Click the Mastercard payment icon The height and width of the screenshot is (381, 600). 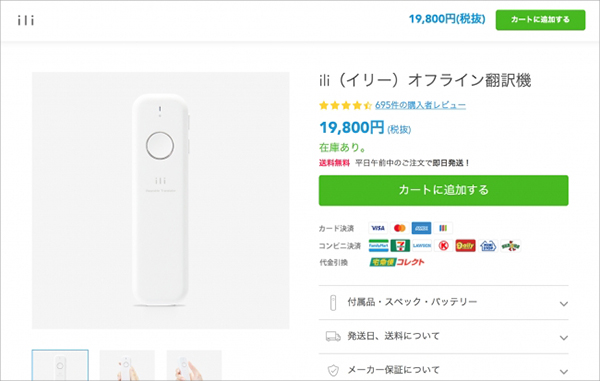tap(399, 228)
